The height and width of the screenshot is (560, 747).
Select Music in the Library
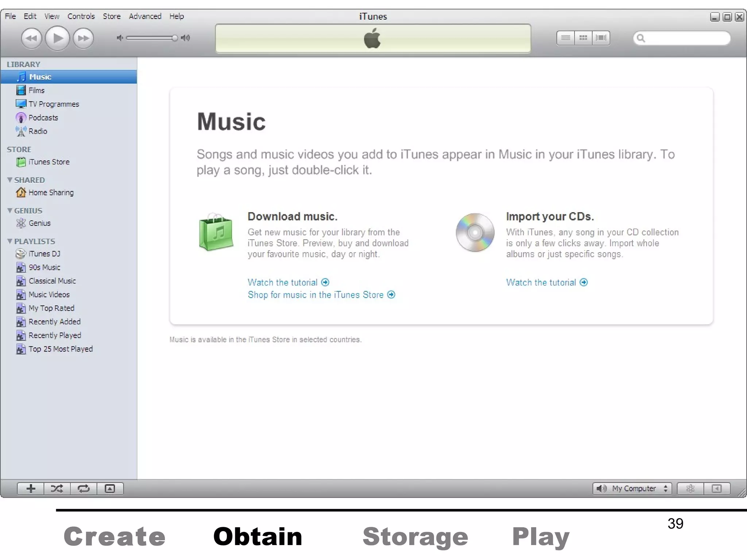click(69, 77)
